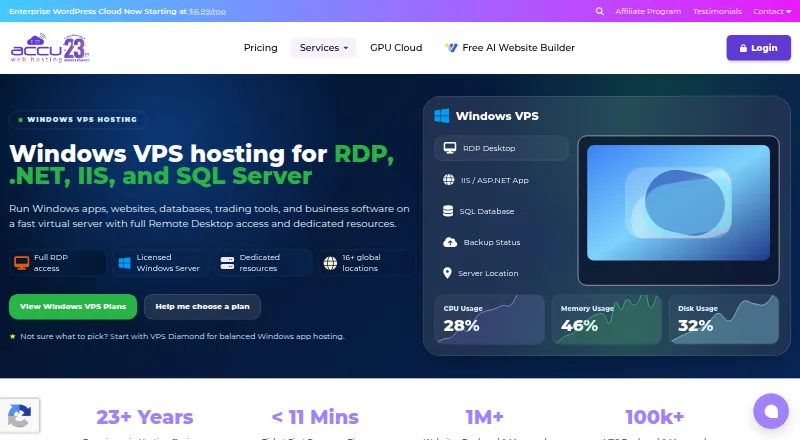Click the $6.99/mo promo link
The width and height of the screenshot is (800, 440).
207,11
